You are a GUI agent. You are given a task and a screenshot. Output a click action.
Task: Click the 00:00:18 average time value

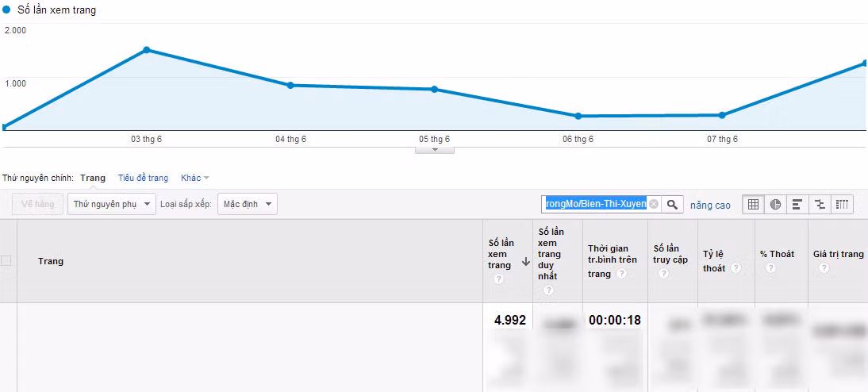(x=614, y=320)
